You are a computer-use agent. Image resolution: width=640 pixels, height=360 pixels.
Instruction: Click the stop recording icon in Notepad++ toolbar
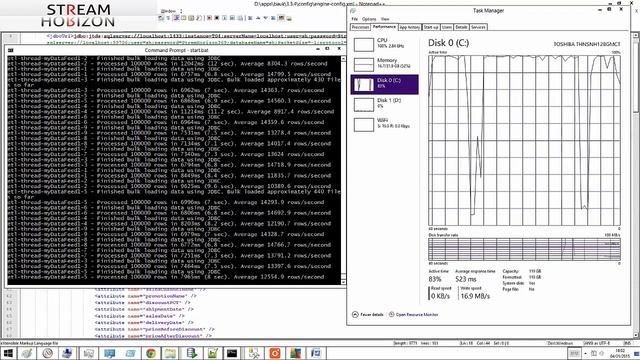click(x=217, y=18)
